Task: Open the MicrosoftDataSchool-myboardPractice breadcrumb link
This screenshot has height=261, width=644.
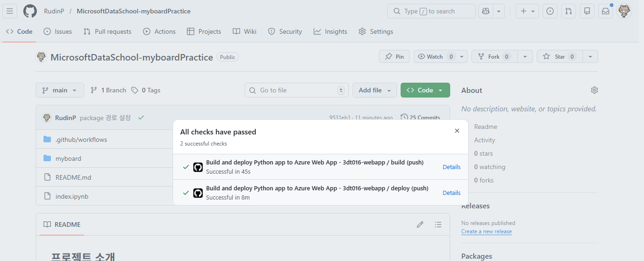Action: (x=134, y=11)
